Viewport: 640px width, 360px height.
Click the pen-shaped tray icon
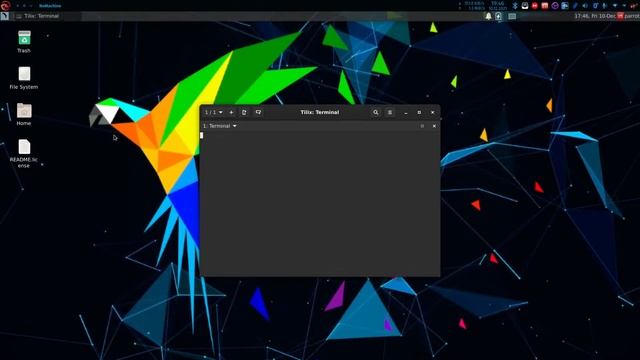(x=575, y=5)
